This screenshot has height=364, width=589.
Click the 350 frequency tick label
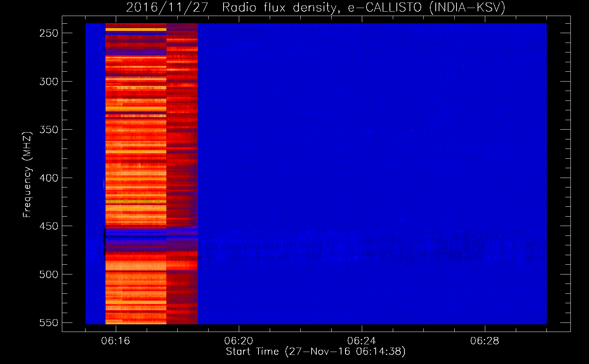pyautogui.click(x=49, y=130)
